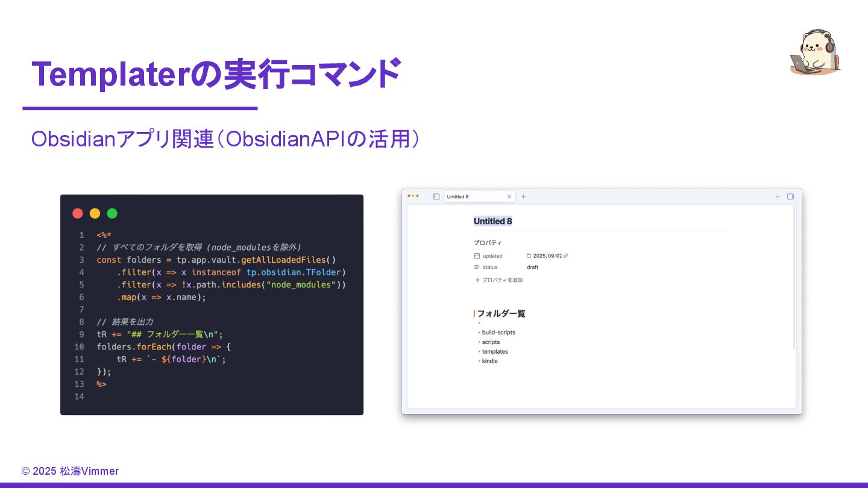Click the list icon beside status property
Screen dimensions: 868x488
tap(477, 267)
